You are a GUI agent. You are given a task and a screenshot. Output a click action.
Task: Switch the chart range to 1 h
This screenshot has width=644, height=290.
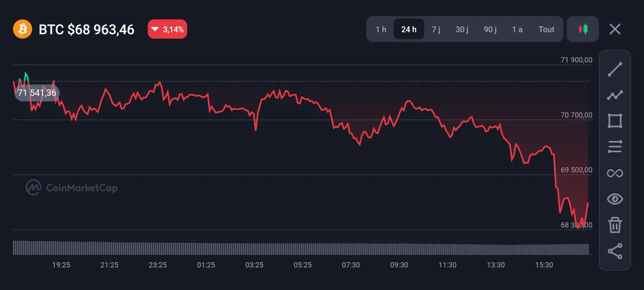click(381, 29)
